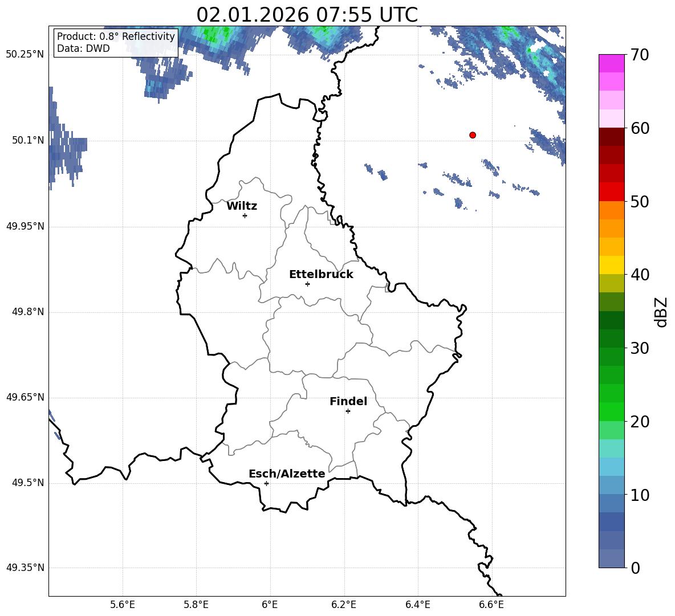Click the 40 tick on colorbar

click(x=640, y=275)
